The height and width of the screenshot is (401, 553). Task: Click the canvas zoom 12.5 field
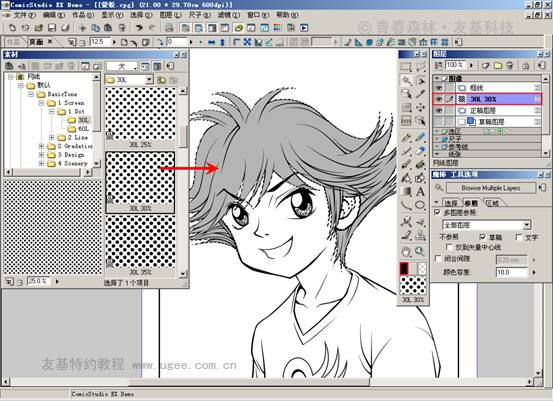(x=100, y=42)
